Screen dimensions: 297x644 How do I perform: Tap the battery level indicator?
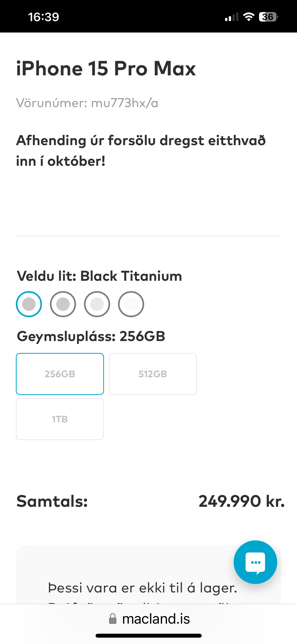coord(268,17)
